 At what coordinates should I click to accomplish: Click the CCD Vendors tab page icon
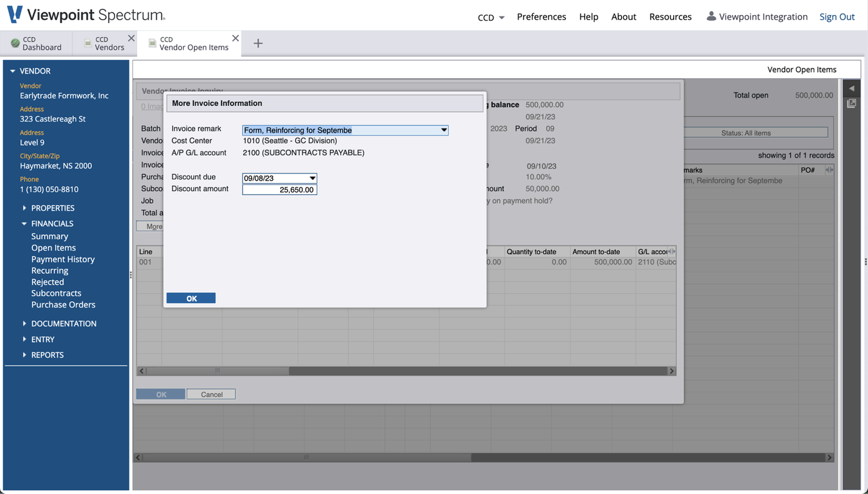(88, 43)
